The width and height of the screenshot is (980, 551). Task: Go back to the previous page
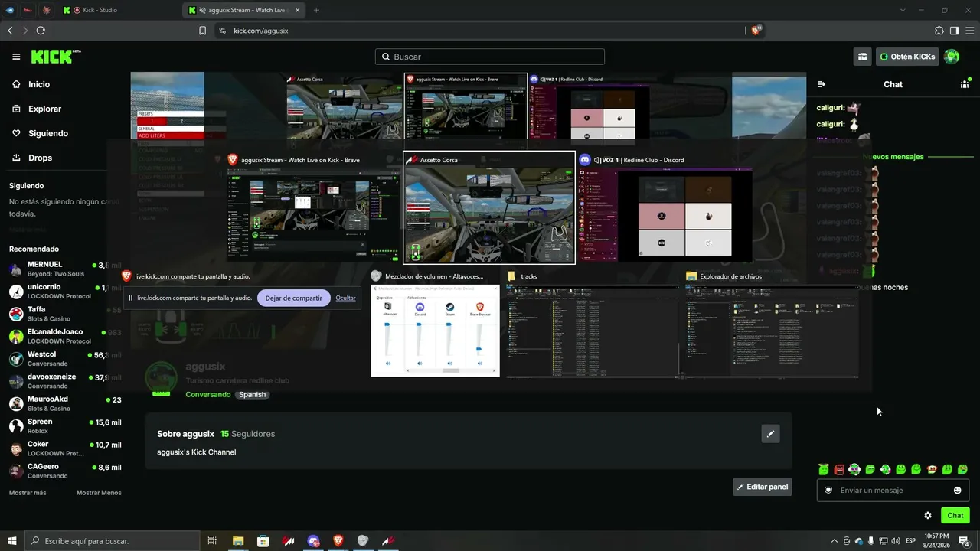coord(10,31)
